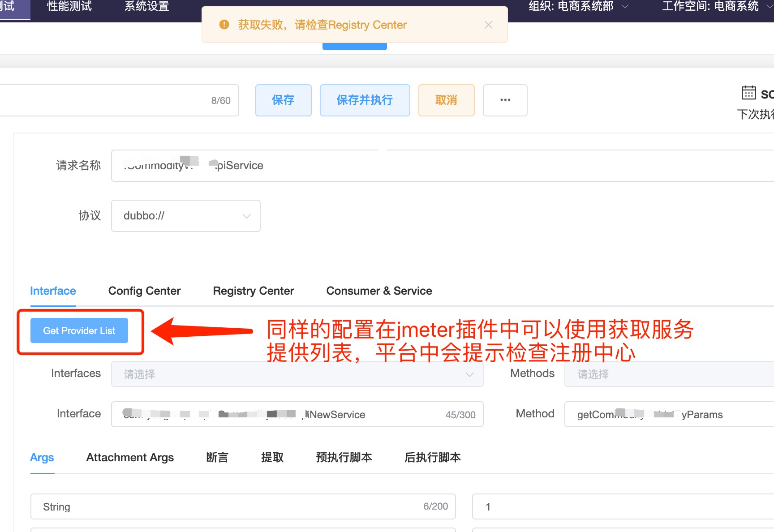
Task: Click the warning icon in the alert banner
Action: pyautogui.click(x=224, y=25)
